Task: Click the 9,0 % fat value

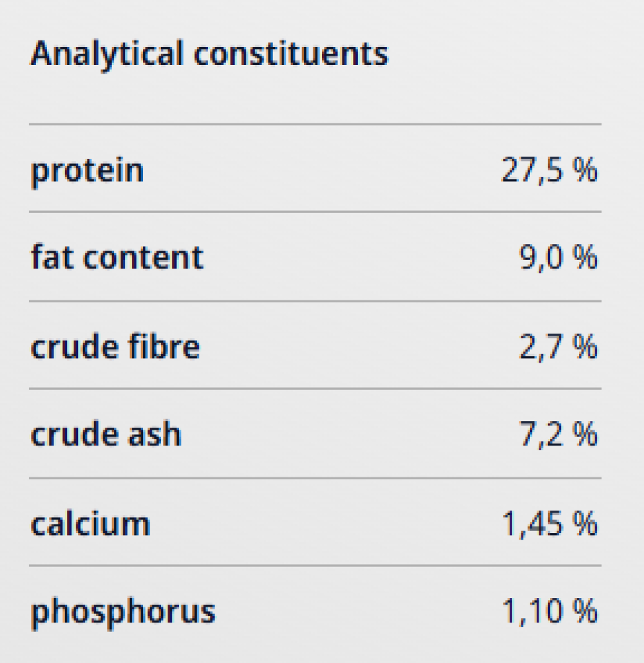Action: [557, 258]
